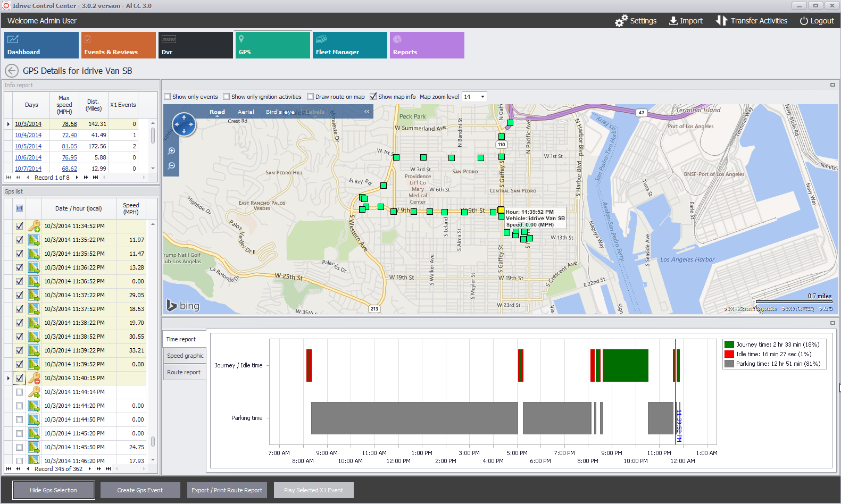
Task: Click the Logout power icon
Action: (804, 21)
